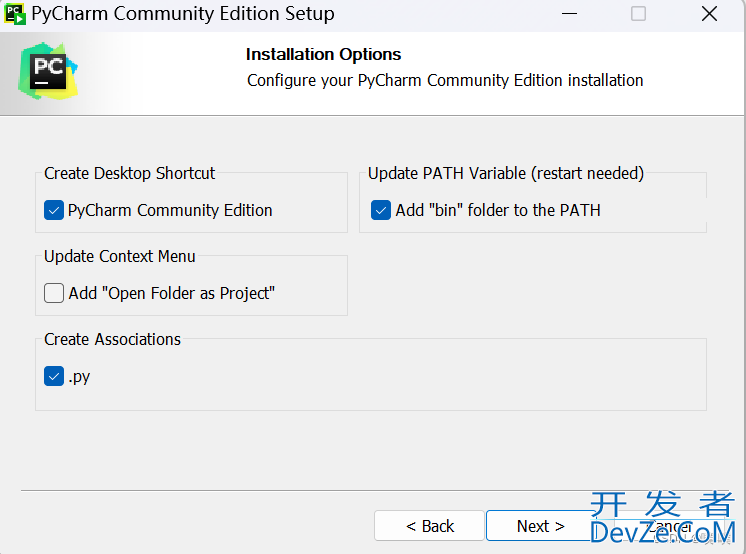Viewport: 746px width, 554px height.
Task: Click the Configure your PyCharm installation subtitle
Action: pyautogui.click(x=445, y=80)
